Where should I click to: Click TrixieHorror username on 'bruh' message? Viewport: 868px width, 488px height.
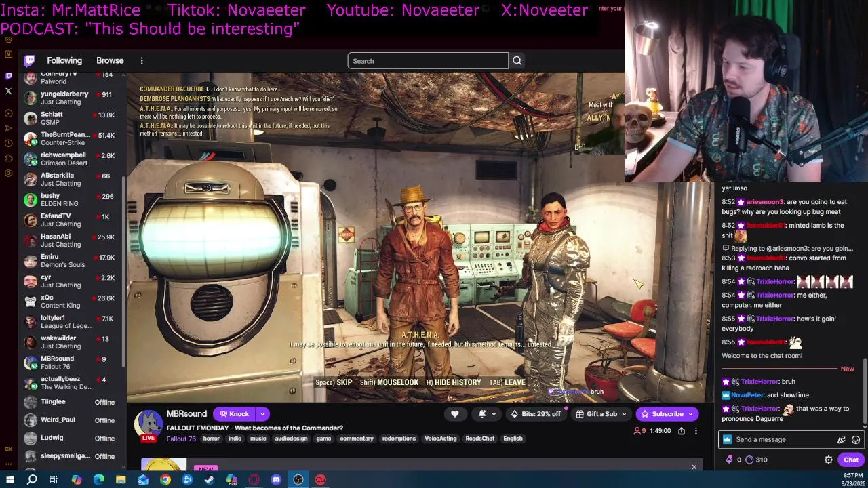pyautogui.click(x=759, y=382)
